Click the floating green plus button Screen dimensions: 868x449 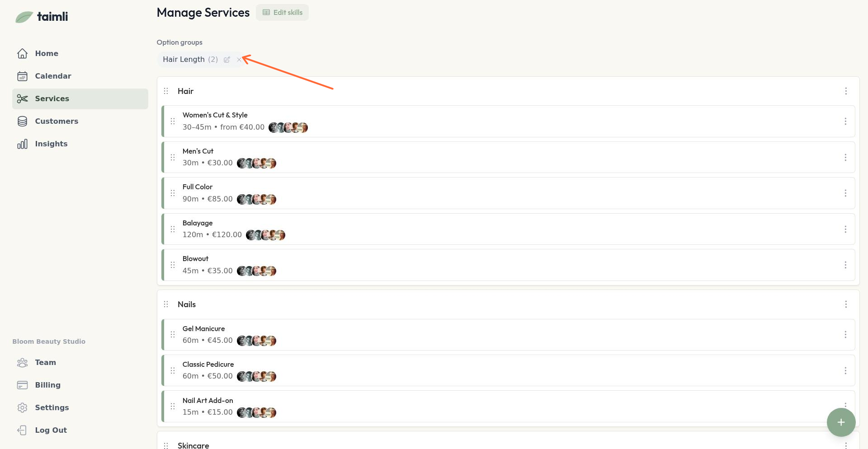point(840,422)
